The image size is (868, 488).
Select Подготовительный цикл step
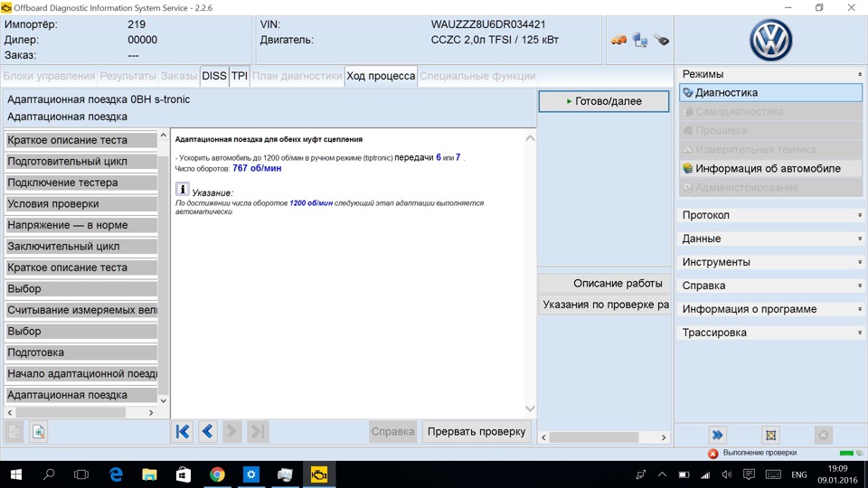tap(81, 161)
